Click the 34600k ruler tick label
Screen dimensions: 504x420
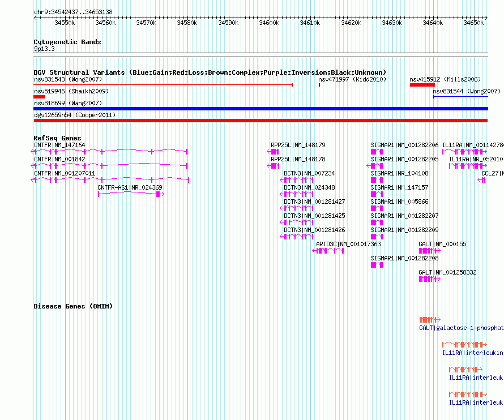click(269, 23)
